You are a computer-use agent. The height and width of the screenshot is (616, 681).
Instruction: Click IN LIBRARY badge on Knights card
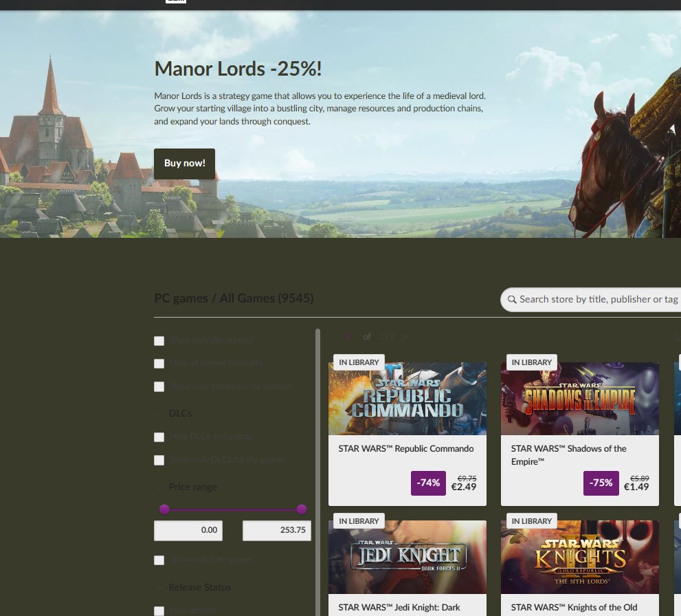[532, 521]
